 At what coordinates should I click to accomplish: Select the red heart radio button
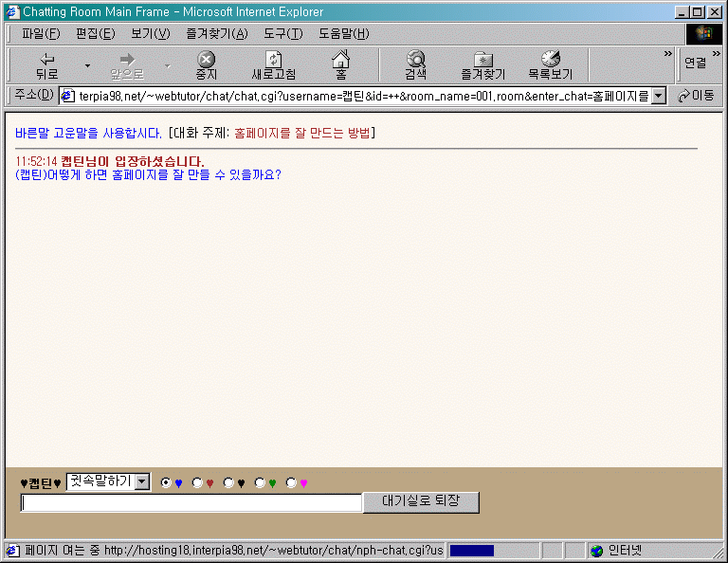pos(197,482)
